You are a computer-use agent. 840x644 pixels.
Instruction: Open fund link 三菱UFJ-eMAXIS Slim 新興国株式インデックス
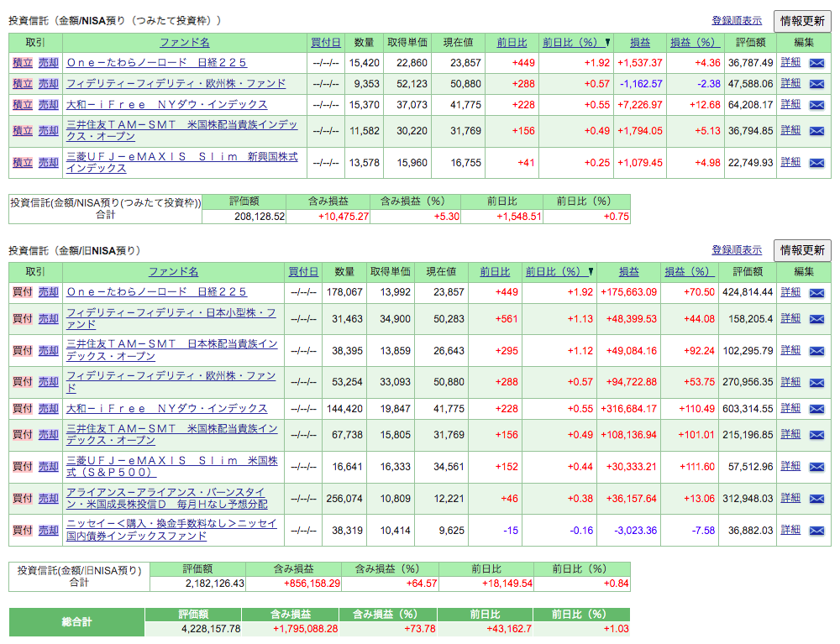click(182, 162)
